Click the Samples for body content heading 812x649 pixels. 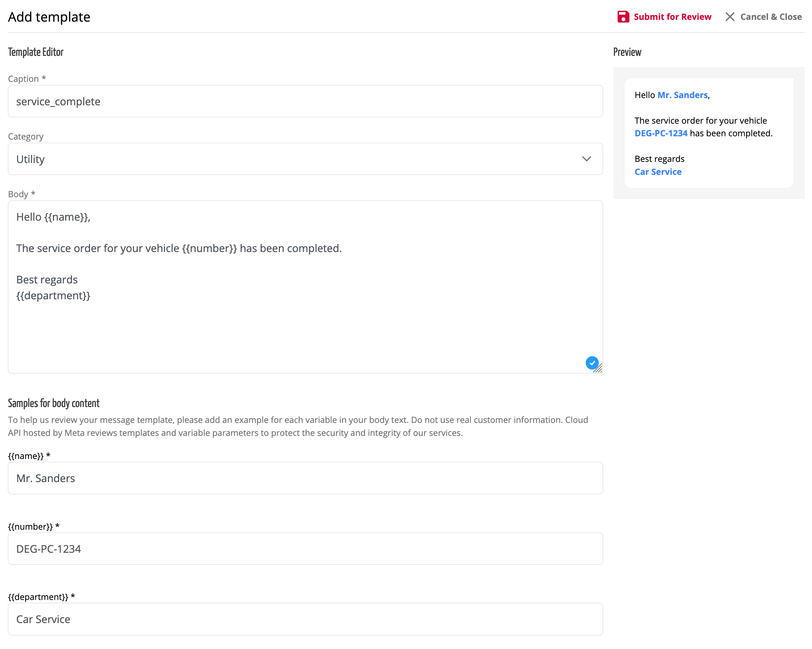[x=53, y=403]
